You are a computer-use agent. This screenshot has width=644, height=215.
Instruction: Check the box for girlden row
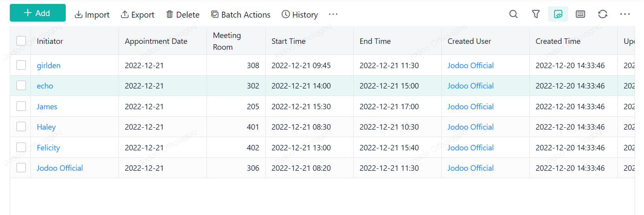point(21,65)
